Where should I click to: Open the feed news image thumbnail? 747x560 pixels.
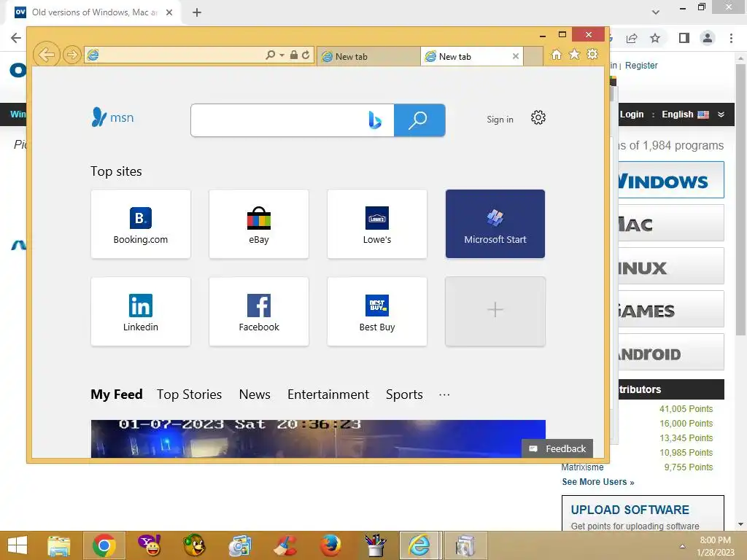[318, 438]
